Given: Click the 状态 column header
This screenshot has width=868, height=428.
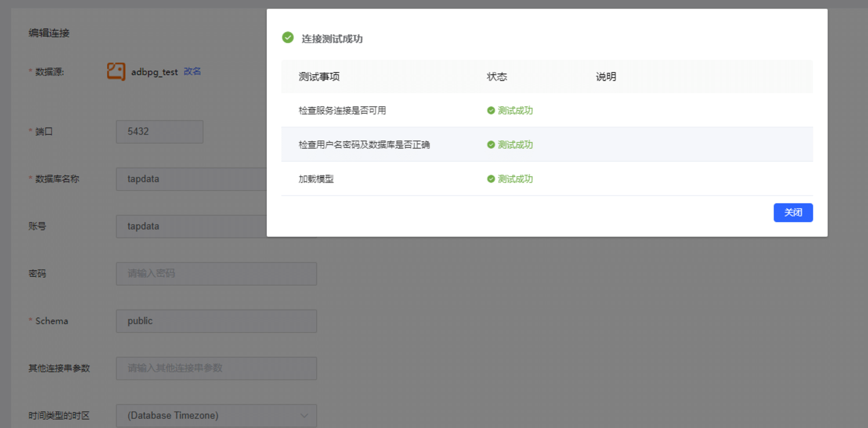Looking at the screenshot, I should coord(497,77).
